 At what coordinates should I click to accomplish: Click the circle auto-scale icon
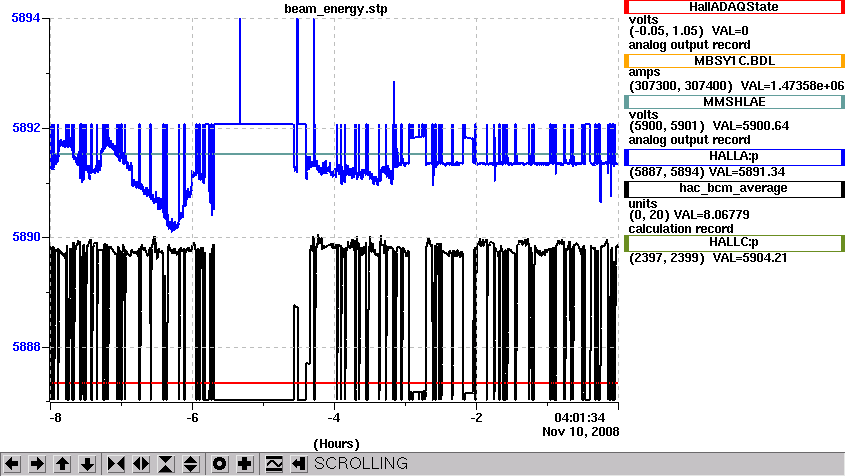[x=219, y=464]
